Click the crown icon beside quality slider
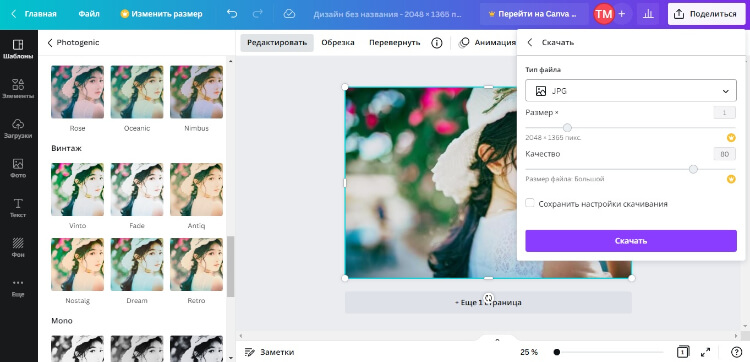 pyautogui.click(x=731, y=179)
